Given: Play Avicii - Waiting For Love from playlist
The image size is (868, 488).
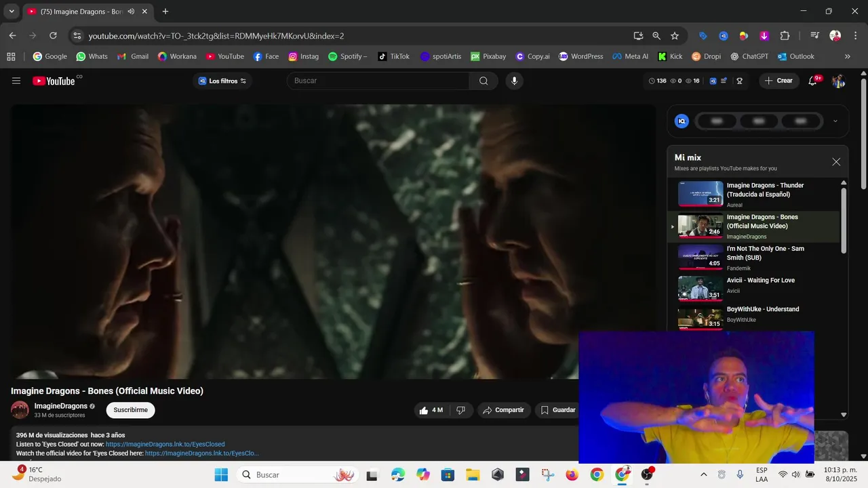Looking at the screenshot, I should click(753, 289).
